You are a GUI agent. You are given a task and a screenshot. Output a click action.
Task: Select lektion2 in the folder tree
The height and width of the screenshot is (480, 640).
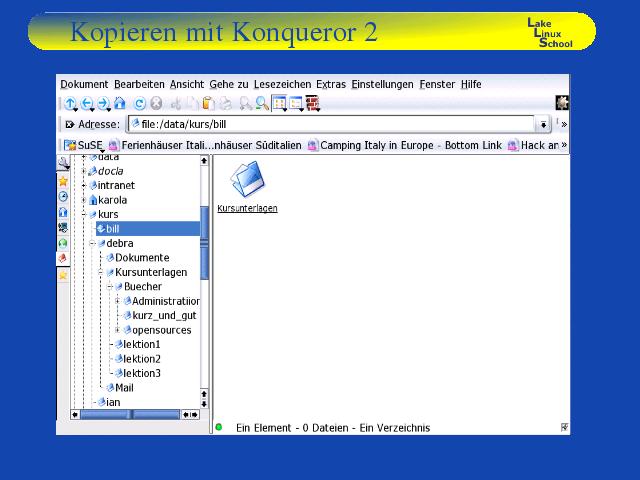click(x=138, y=359)
